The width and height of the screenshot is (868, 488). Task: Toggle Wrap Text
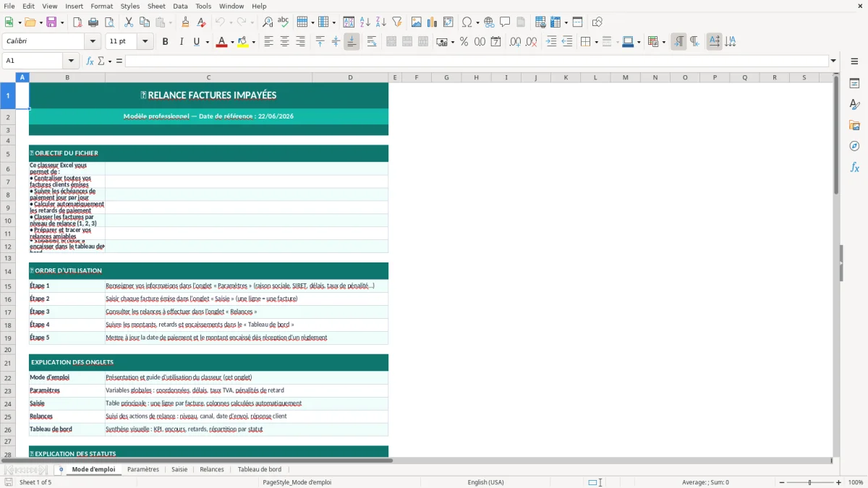tap(372, 42)
